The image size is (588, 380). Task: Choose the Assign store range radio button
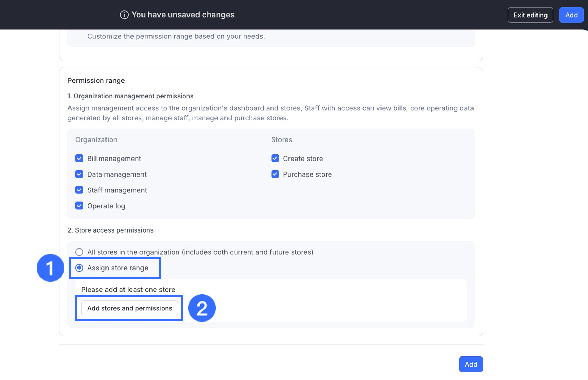click(x=79, y=268)
